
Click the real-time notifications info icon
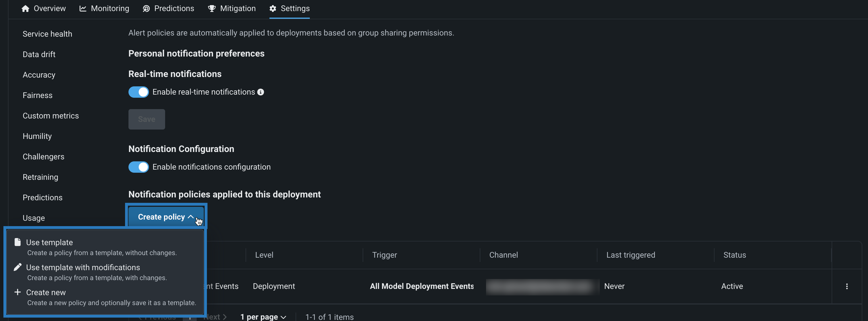click(x=260, y=92)
